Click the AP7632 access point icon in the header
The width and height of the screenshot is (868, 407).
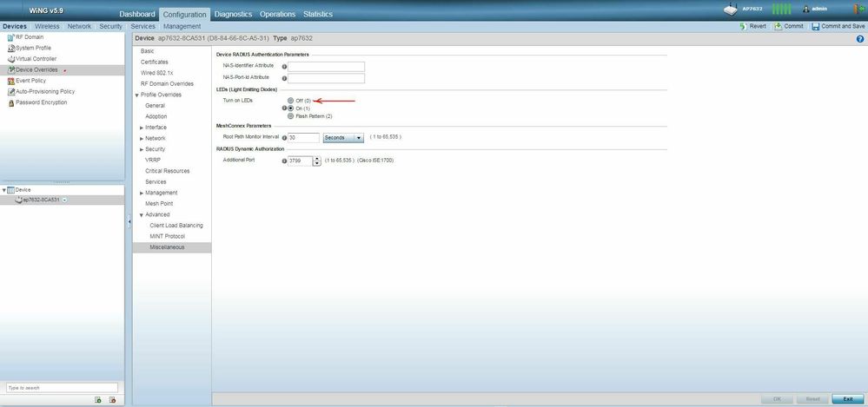click(x=731, y=9)
